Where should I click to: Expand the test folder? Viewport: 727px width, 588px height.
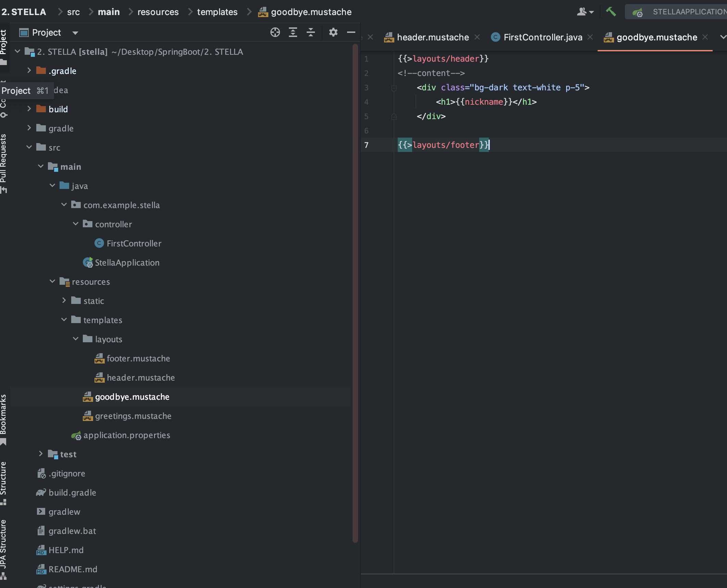tap(41, 454)
